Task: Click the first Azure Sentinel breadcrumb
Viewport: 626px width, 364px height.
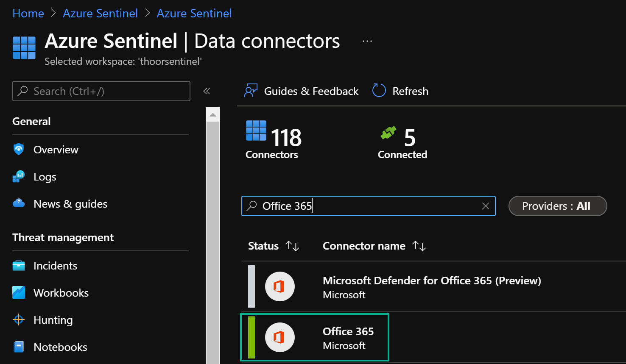Action: (x=101, y=14)
